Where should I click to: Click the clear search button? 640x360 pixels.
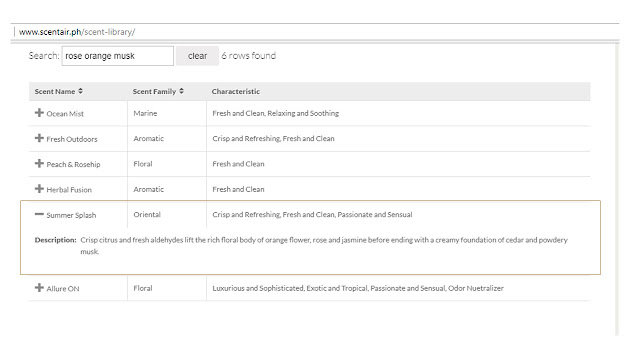coord(198,56)
